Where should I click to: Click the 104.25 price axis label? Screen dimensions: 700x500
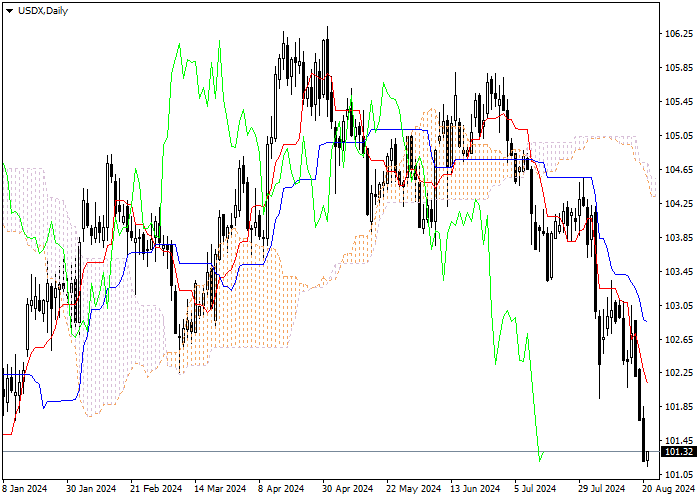[x=679, y=204]
